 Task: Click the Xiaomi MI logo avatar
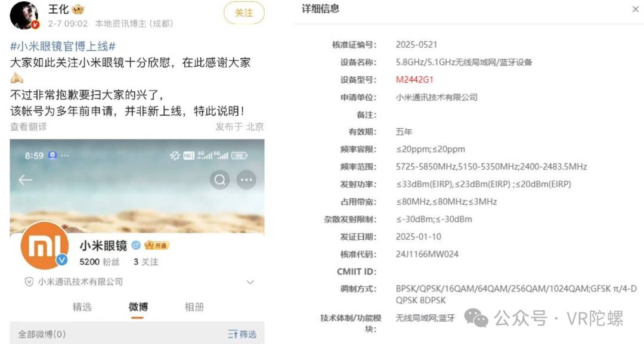coord(44,246)
